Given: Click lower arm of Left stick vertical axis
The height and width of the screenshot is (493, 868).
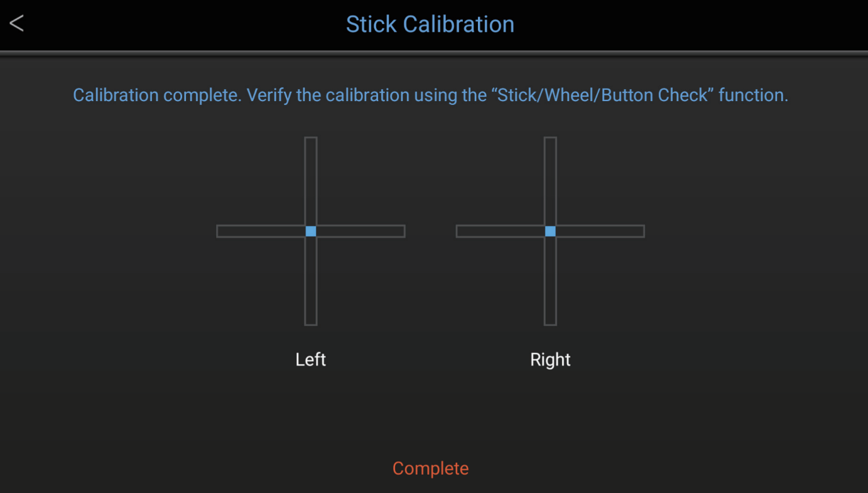Looking at the screenshot, I should [311, 283].
